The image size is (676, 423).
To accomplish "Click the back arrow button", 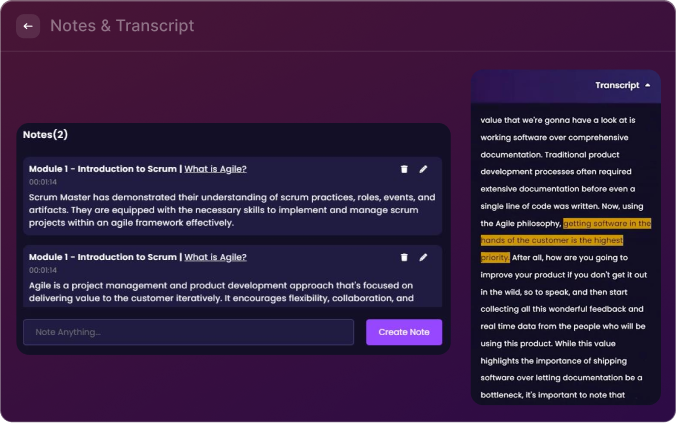I will pos(28,26).
